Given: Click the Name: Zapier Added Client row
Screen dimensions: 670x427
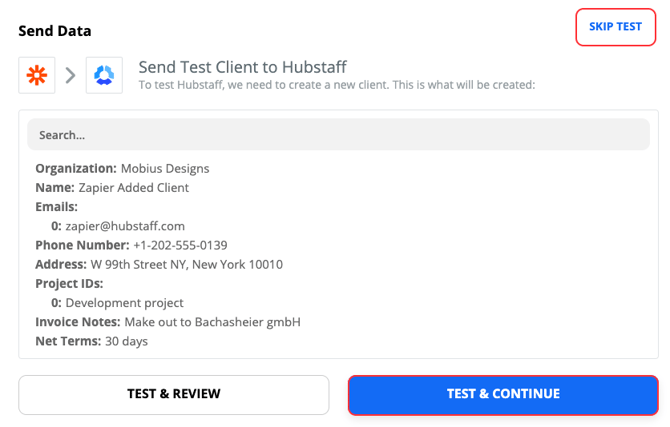Looking at the screenshot, I should 112,187.
